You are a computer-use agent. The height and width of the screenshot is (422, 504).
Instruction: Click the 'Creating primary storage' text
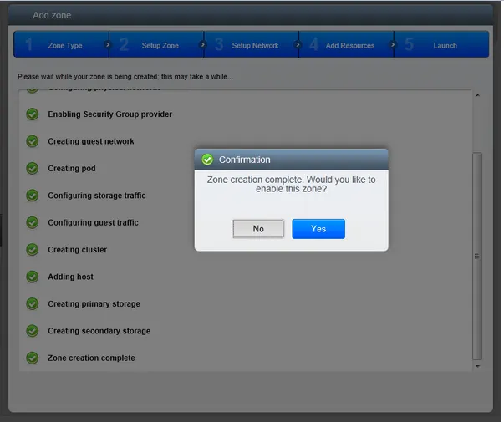click(94, 303)
